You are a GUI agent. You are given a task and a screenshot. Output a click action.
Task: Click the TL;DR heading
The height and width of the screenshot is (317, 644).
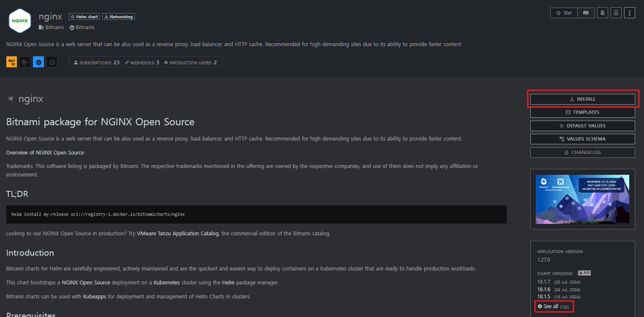17,194
